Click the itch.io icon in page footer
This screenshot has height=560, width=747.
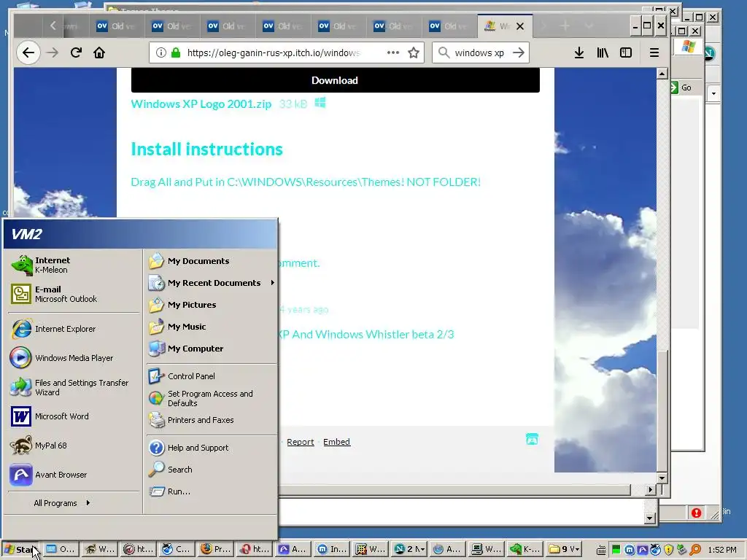click(x=532, y=438)
